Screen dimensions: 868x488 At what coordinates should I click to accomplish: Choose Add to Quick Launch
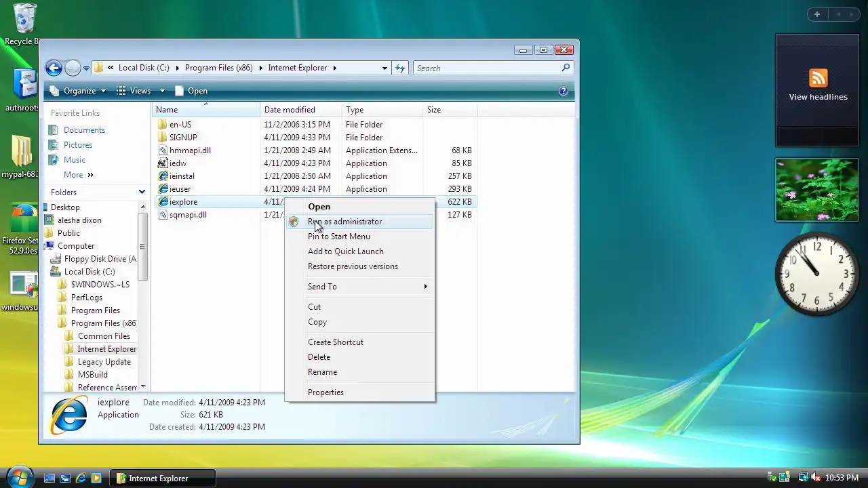coord(359,251)
